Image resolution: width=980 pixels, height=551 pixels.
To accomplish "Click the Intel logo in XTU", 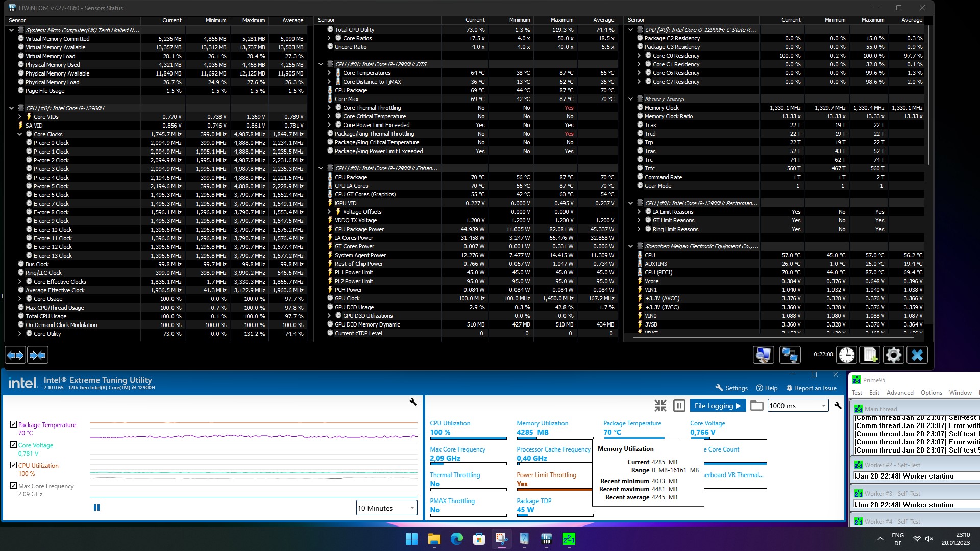I will 22,383.
